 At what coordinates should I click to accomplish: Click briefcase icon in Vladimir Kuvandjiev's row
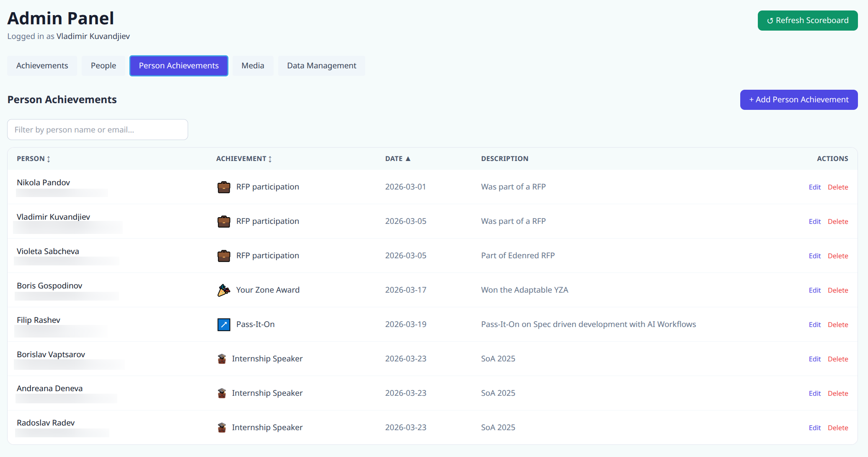[x=224, y=221]
